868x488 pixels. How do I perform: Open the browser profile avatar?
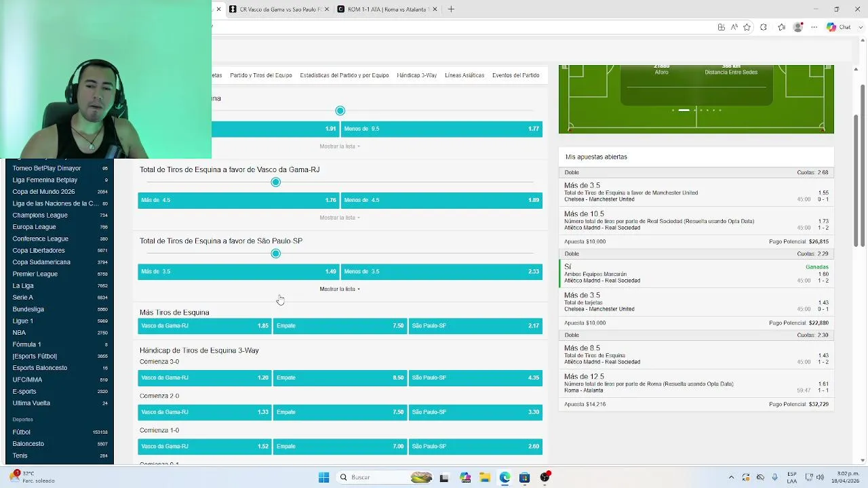pos(798,27)
